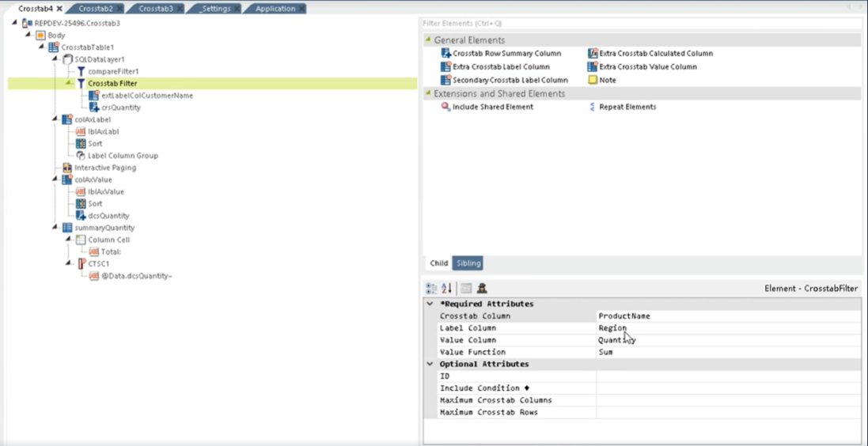Click the Crosstab Row Summary Column icon
This screenshot has width=868, height=446.
pos(446,53)
